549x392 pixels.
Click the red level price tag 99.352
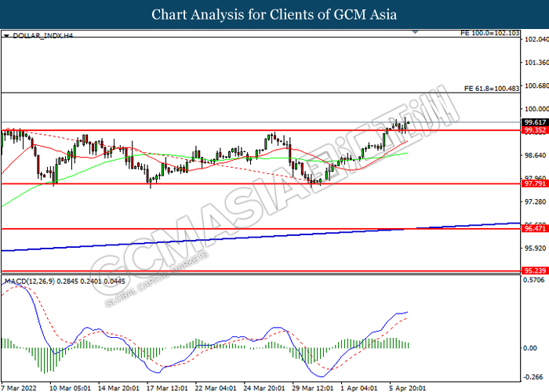[535, 130]
